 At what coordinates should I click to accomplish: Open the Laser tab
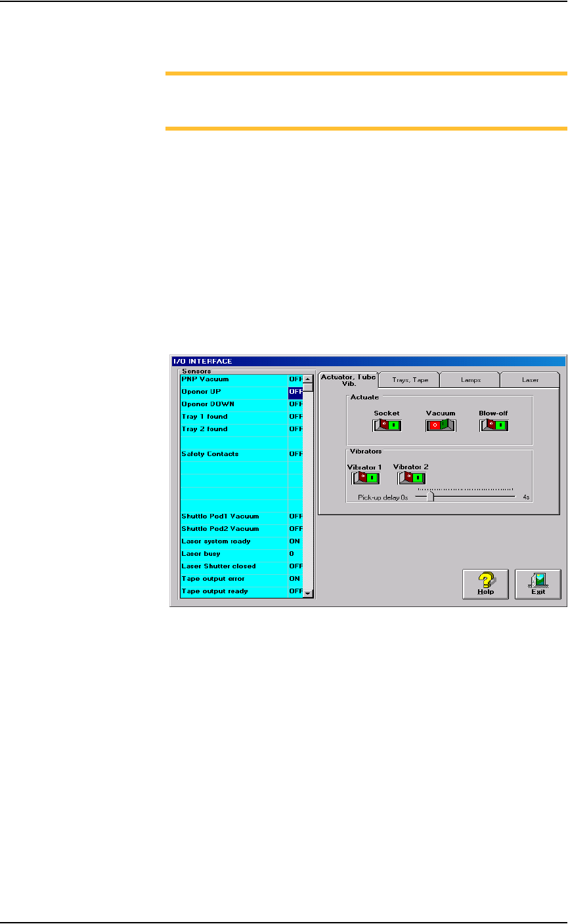coord(530,380)
